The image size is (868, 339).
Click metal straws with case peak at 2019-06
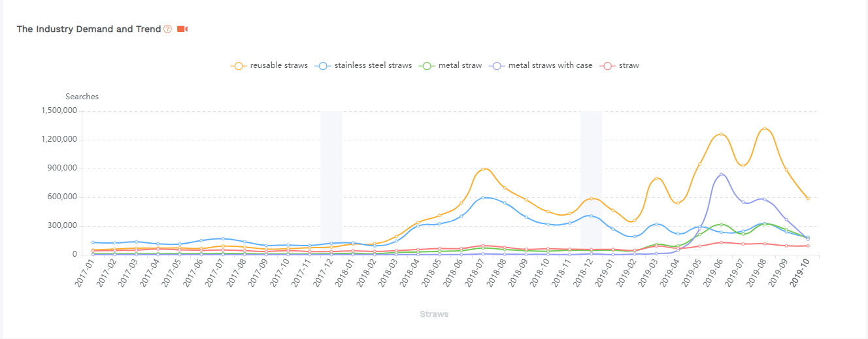point(721,174)
